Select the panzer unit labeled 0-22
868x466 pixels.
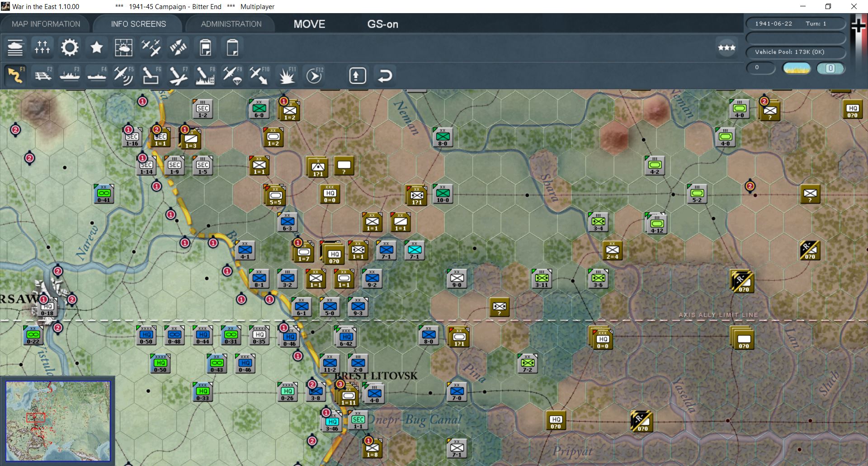(33, 335)
